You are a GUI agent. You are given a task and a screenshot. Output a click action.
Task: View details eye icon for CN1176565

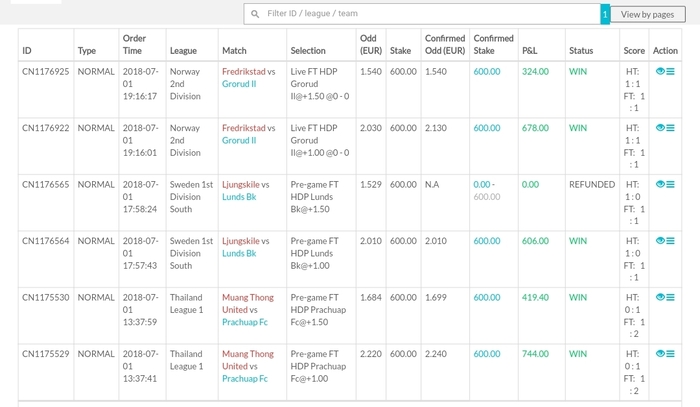(660, 184)
